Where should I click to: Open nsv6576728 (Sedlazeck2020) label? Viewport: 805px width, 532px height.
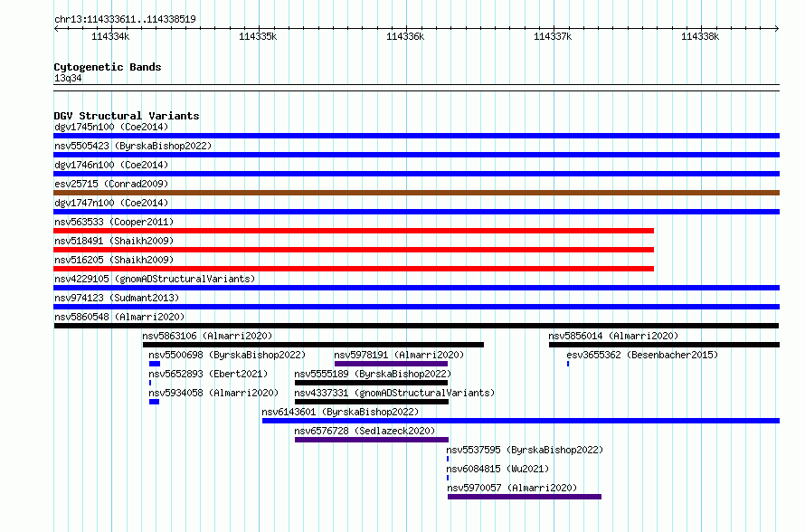pos(365,431)
